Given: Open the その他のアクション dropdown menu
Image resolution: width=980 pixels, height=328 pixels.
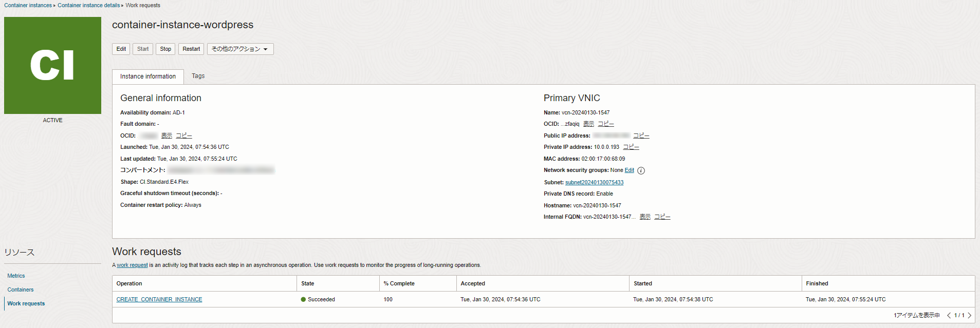Looking at the screenshot, I should 240,49.
